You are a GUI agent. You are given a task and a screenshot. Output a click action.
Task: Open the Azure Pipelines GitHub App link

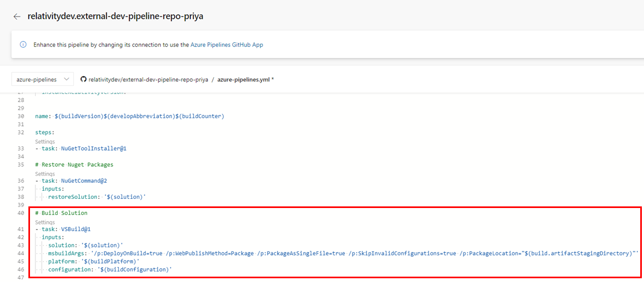(x=227, y=45)
